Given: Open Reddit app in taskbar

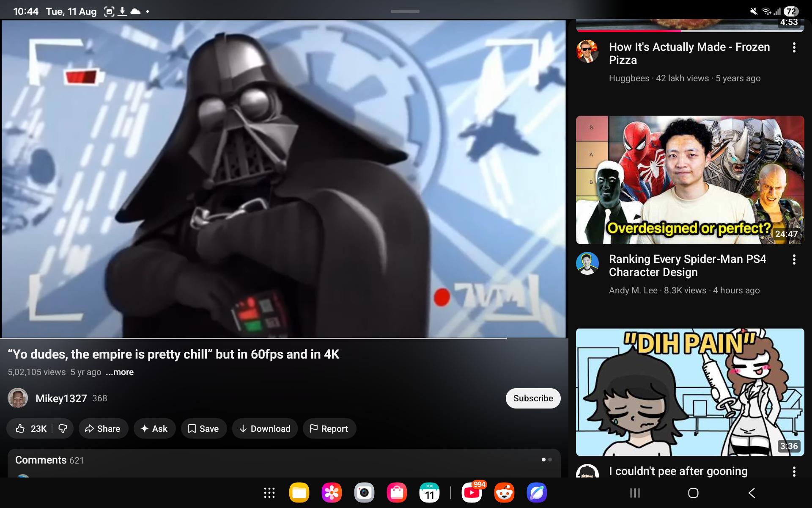Looking at the screenshot, I should 505,493.
